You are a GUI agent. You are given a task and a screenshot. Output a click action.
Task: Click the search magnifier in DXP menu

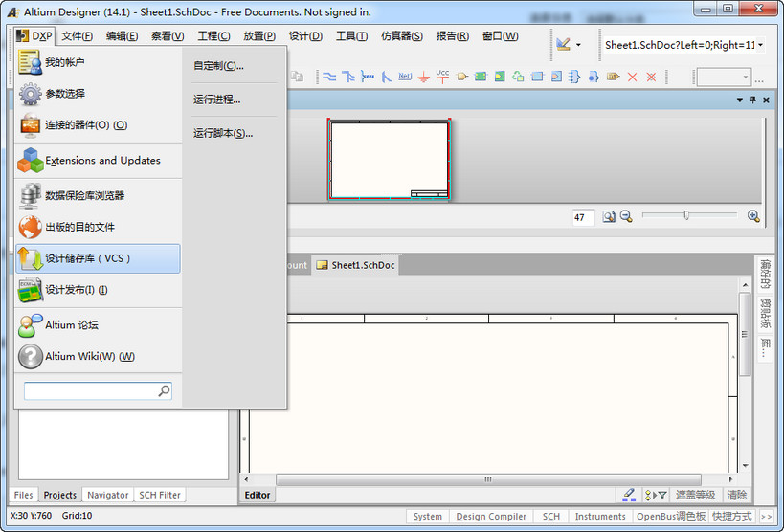[x=164, y=391]
